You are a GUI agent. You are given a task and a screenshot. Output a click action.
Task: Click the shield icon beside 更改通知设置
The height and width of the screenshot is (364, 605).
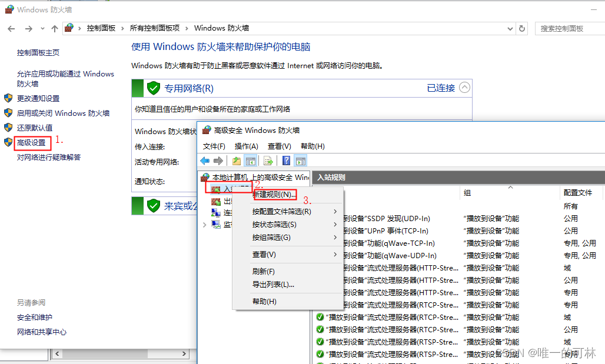click(x=8, y=98)
